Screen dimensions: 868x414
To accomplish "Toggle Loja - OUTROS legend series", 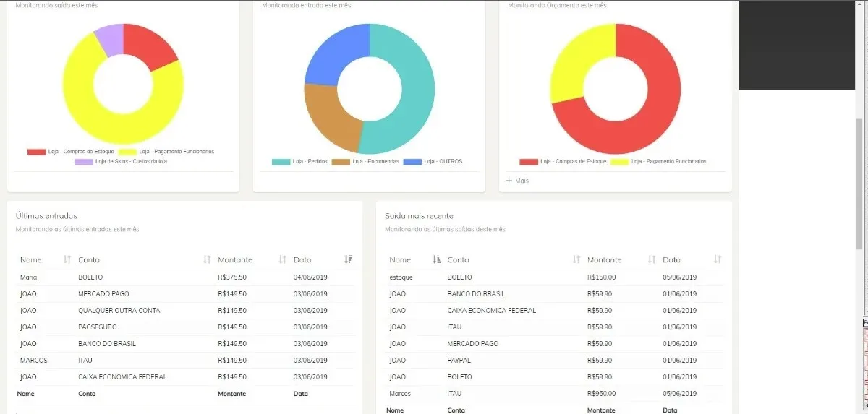I will [433, 161].
